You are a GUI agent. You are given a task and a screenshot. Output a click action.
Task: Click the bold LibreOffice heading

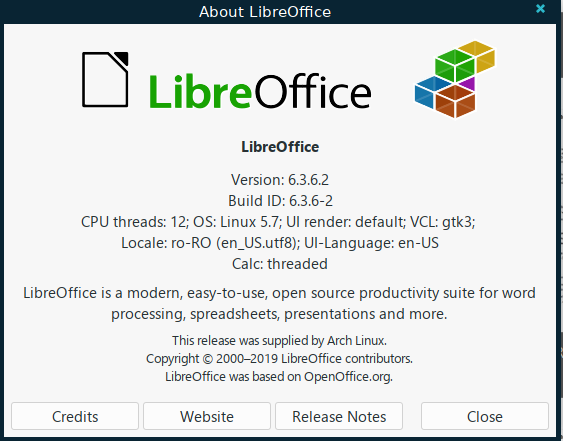(x=280, y=147)
